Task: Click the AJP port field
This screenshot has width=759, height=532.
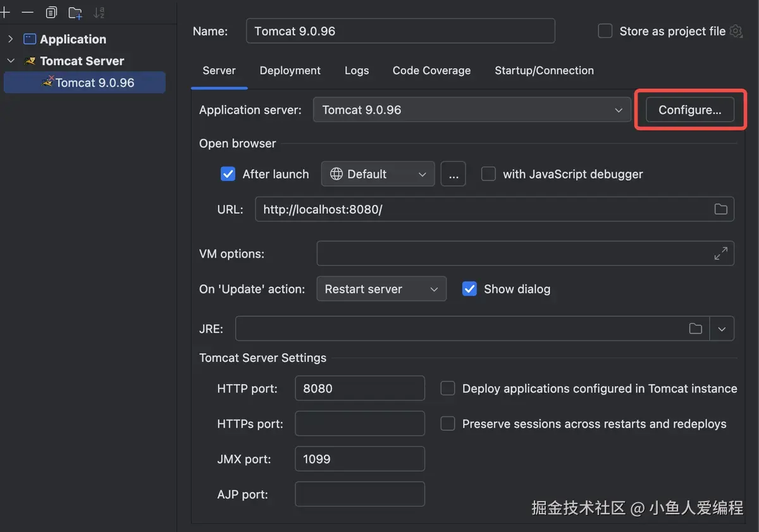Action: tap(360, 494)
